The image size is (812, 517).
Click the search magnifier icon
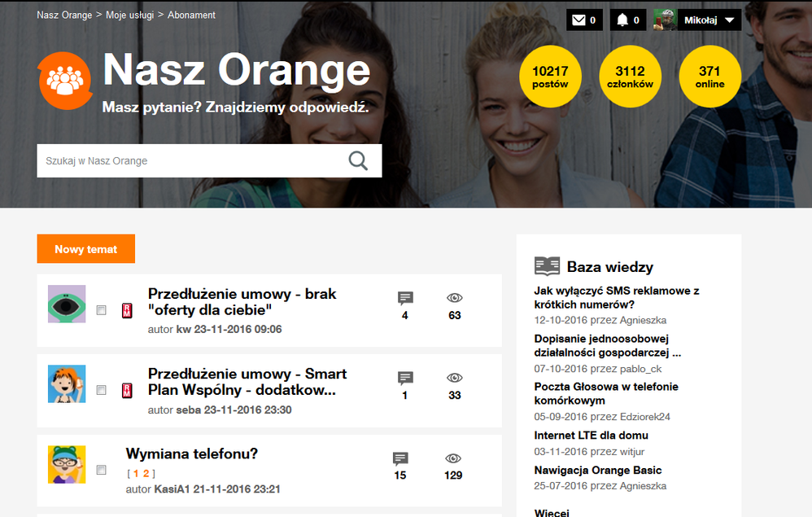click(358, 160)
